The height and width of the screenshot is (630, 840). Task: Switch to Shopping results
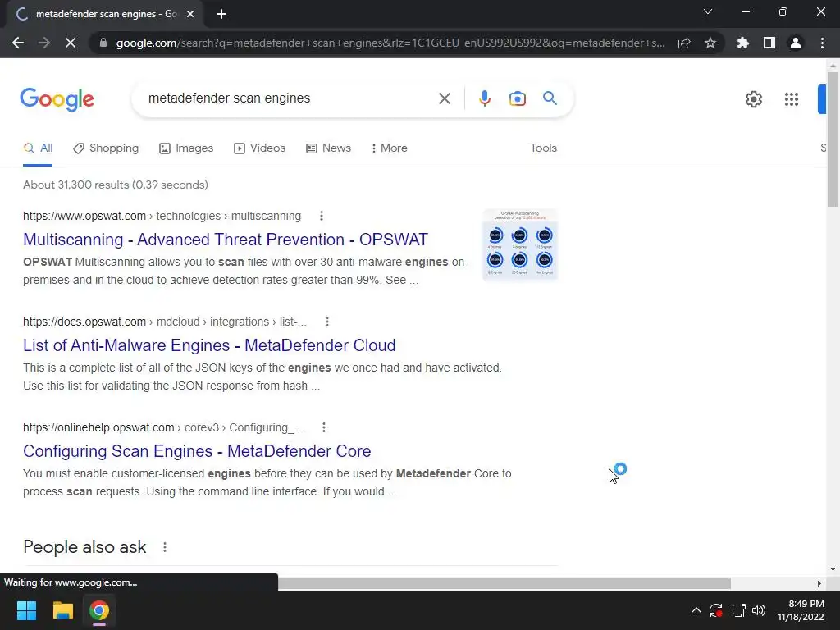106,148
